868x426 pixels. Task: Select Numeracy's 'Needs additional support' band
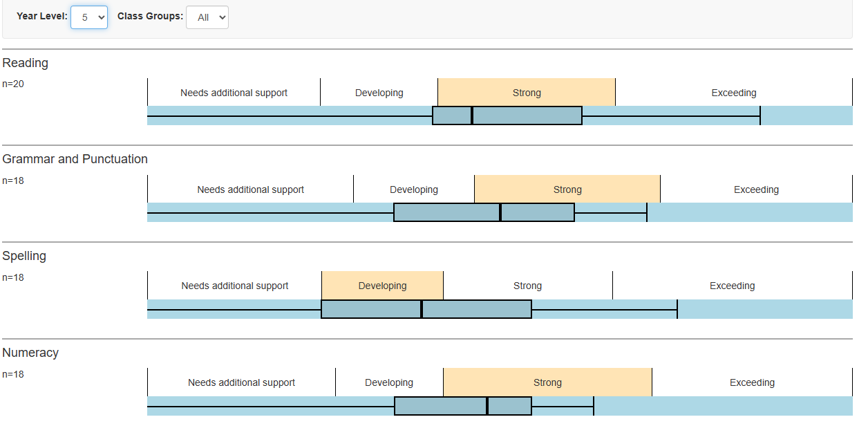pyautogui.click(x=242, y=382)
